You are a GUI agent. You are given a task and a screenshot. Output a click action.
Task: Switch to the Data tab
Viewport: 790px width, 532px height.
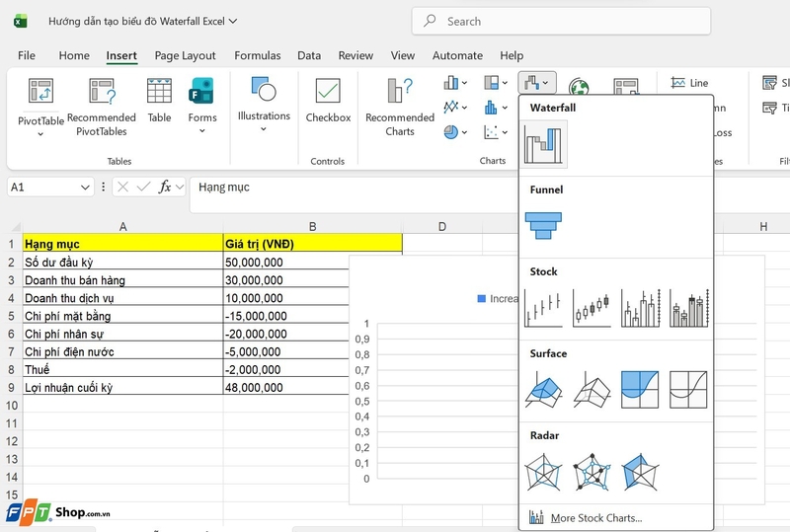click(309, 55)
